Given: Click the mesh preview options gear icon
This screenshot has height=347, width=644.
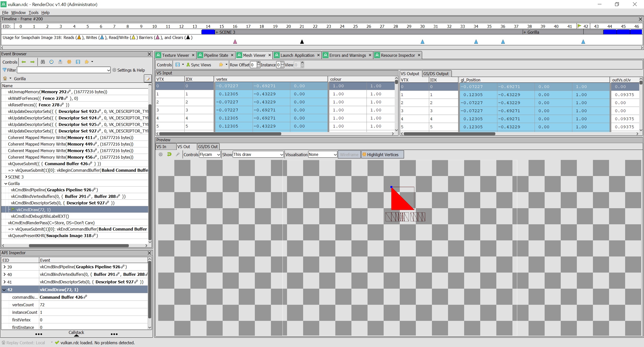Looking at the screenshot, I should [160, 154].
